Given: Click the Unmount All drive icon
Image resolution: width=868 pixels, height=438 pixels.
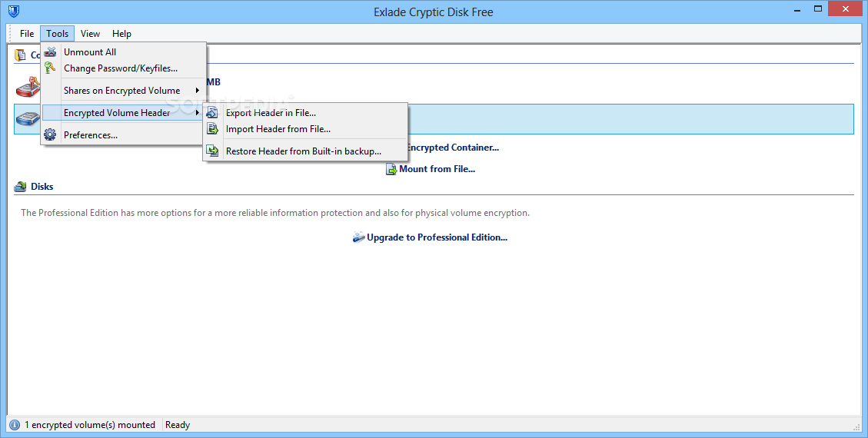Looking at the screenshot, I should pyautogui.click(x=51, y=52).
